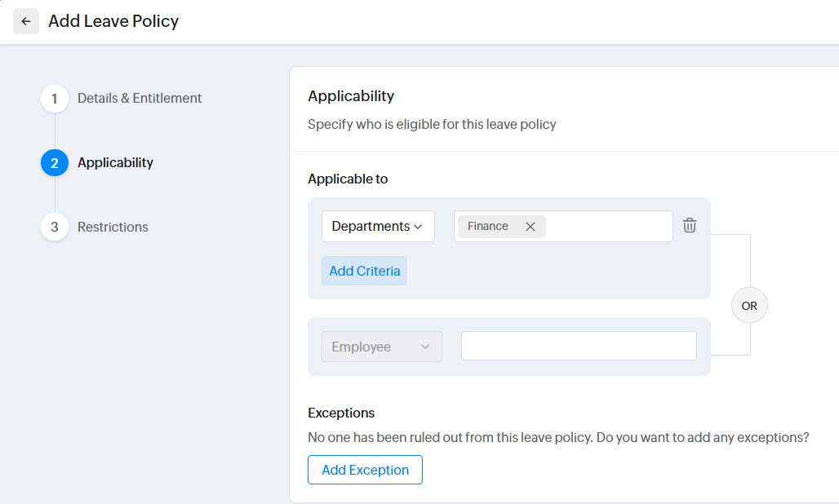Image resolution: width=839 pixels, height=504 pixels.
Task: Remove the Finance tag with its X
Action: pos(530,227)
